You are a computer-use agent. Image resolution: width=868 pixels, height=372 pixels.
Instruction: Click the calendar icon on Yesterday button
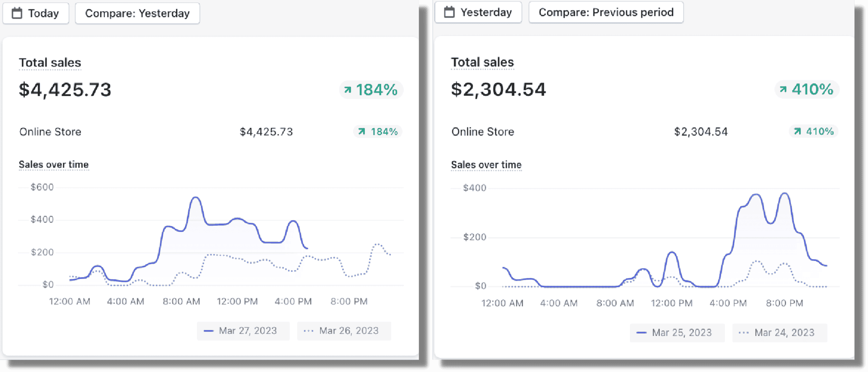tap(449, 12)
